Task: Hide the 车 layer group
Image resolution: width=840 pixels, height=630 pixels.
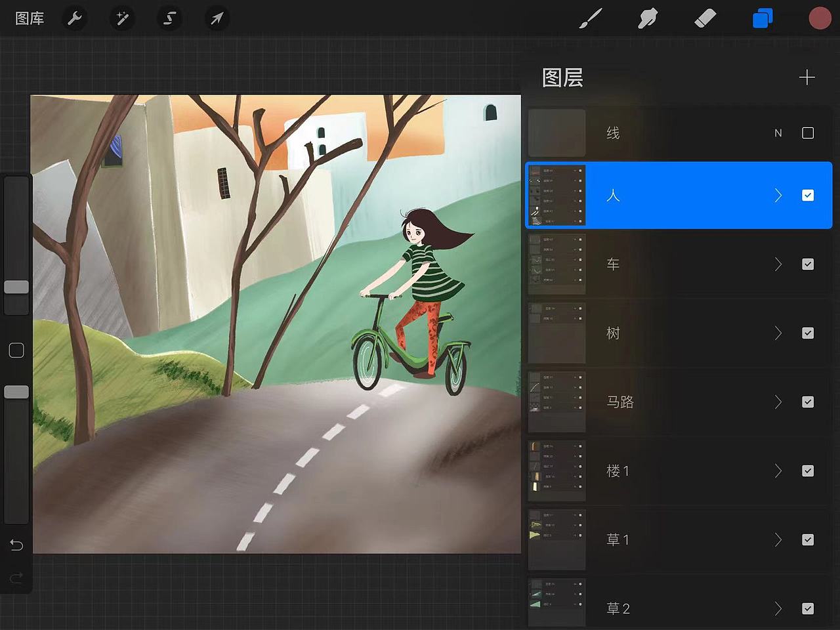Action: pos(808,264)
